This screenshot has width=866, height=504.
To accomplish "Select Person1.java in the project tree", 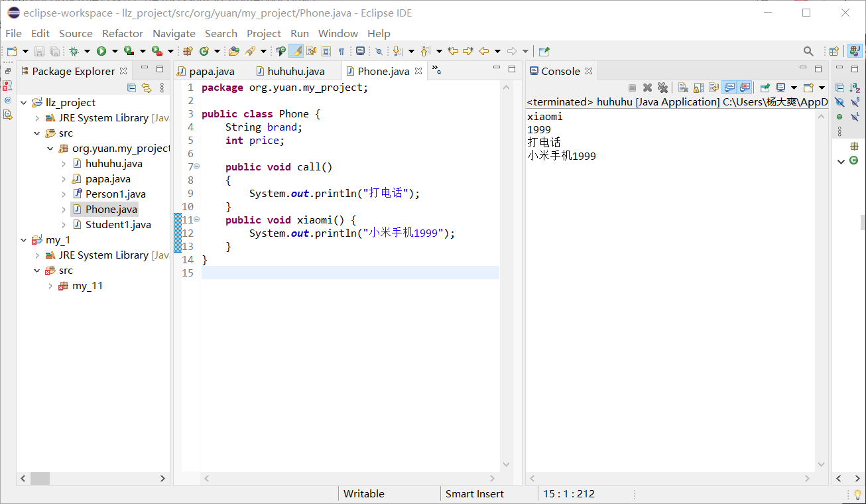I will (115, 194).
